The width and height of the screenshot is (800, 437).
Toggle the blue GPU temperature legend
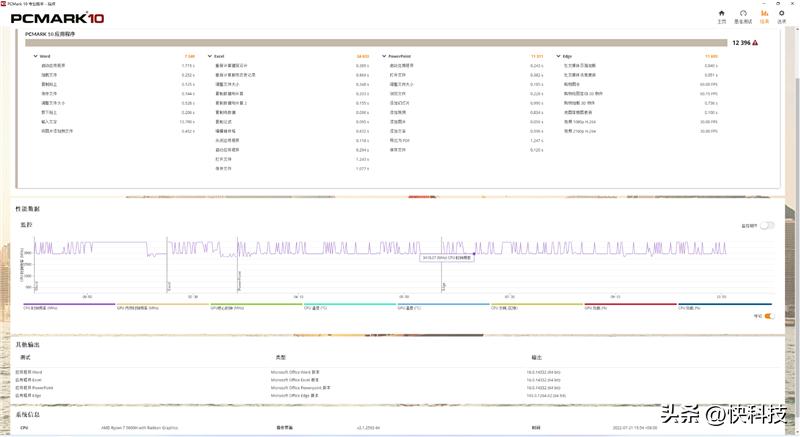(x=443, y=306)
